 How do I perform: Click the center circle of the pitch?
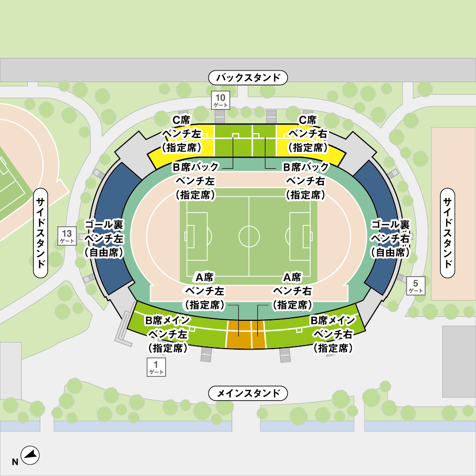[x=249, y=236]
